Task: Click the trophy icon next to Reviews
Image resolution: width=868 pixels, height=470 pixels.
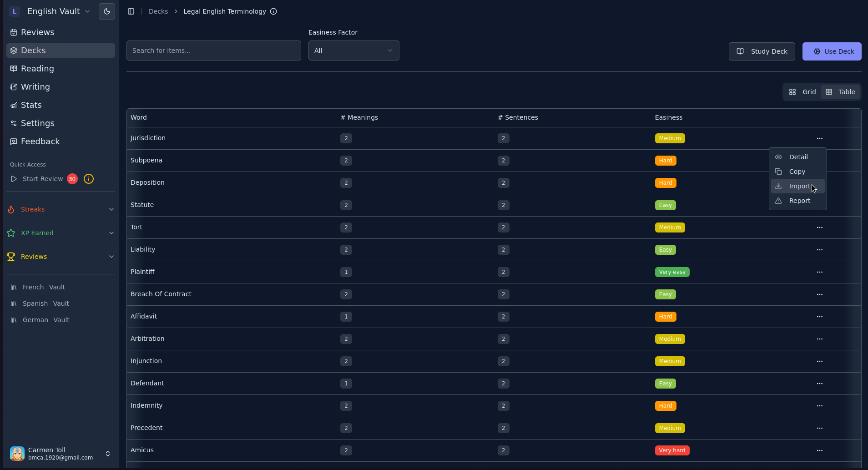Action: (x=10, y=257)
